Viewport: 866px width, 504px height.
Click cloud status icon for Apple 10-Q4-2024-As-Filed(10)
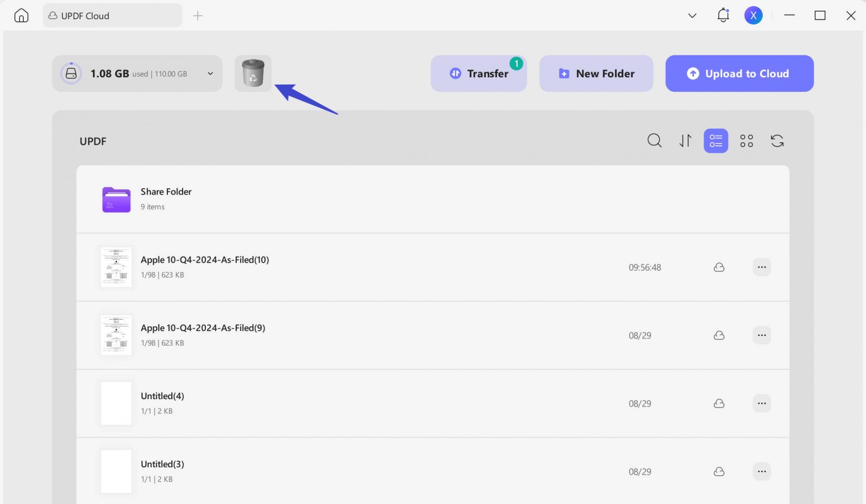[x=719, y=267]
